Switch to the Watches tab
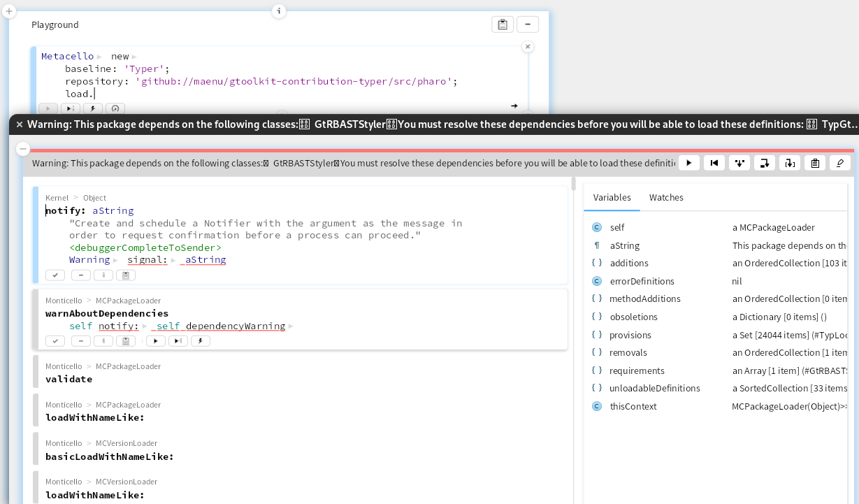Screen dimensions: 859x504 [x=666, y=198]
